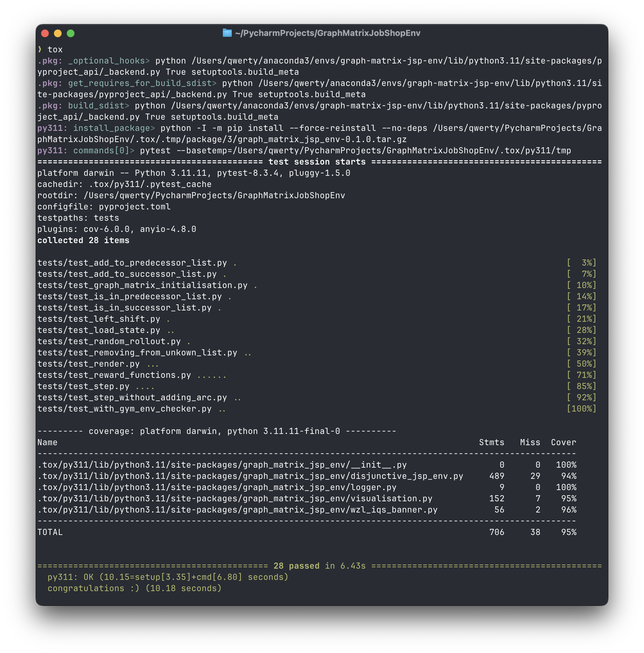This screenshot has width=644, height=653.
Task: Click the green zoom window button
Action: (x=71, y=33)
